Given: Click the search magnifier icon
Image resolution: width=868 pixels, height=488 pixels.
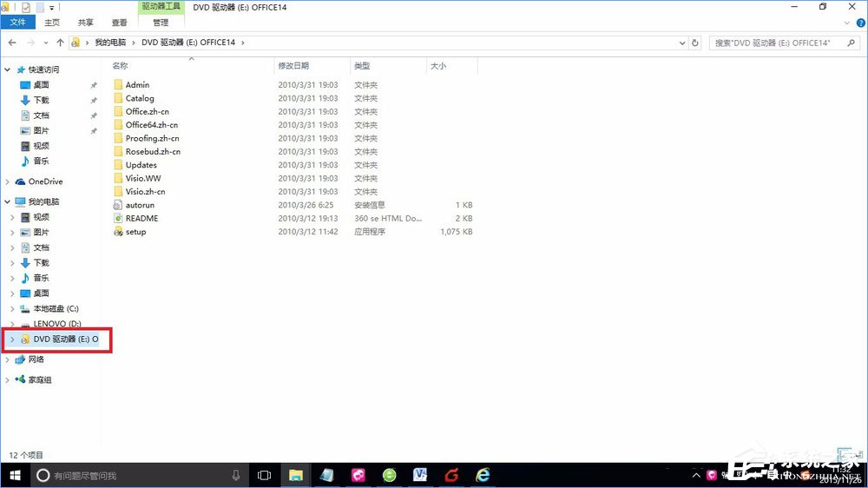Looking at the screenshot, I should [851, 43].
